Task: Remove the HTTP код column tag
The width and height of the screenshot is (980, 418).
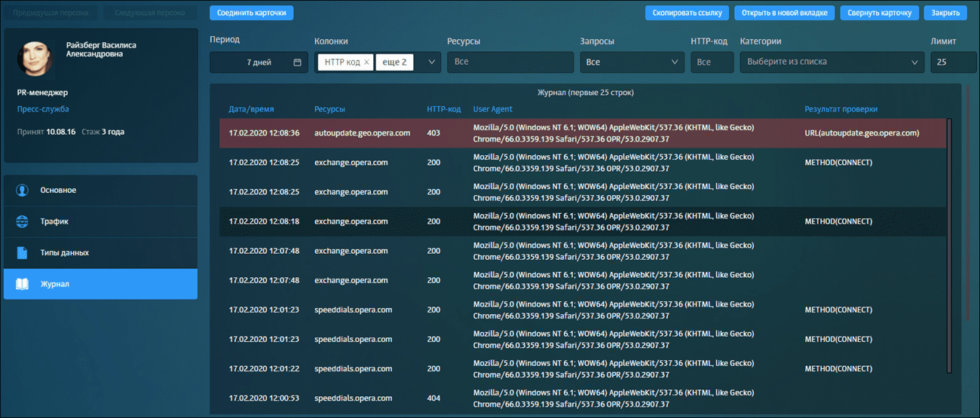Action: coord(367,63)
